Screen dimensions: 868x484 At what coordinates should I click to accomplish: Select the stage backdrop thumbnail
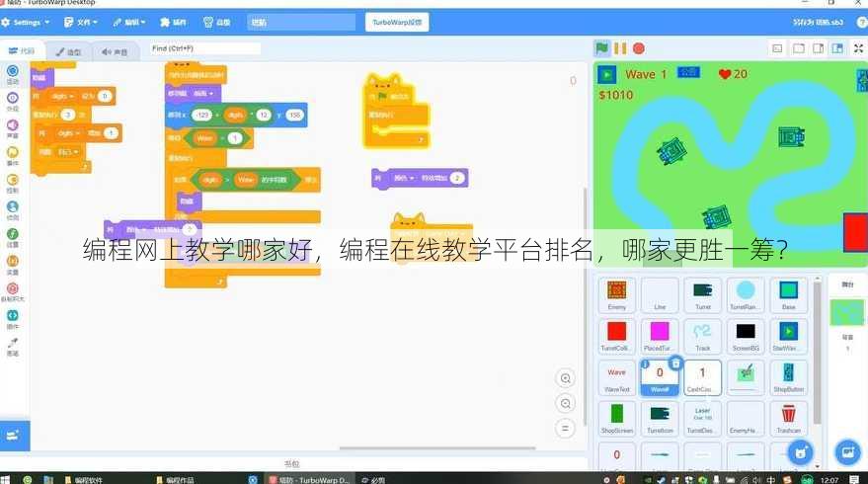[846, 313]
